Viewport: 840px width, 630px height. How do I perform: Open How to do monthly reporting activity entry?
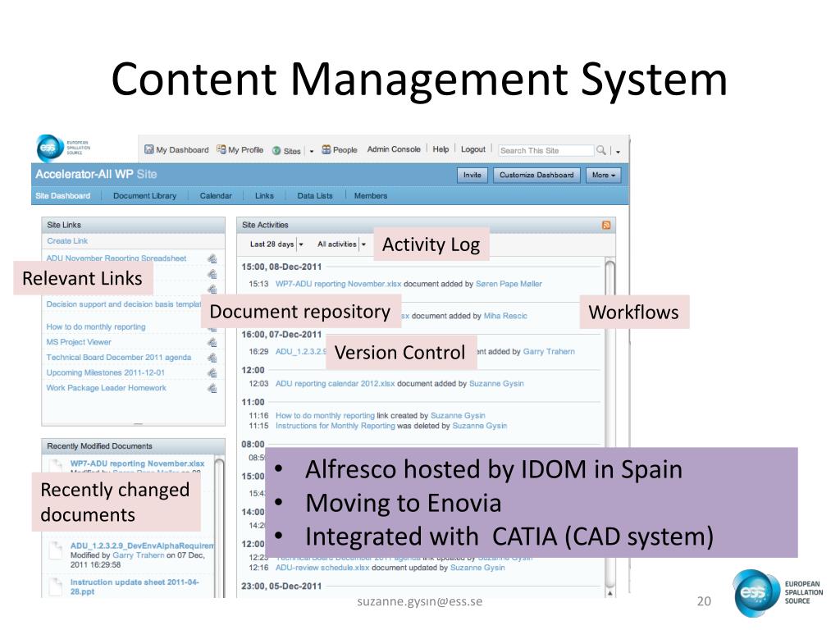point(325,416)
